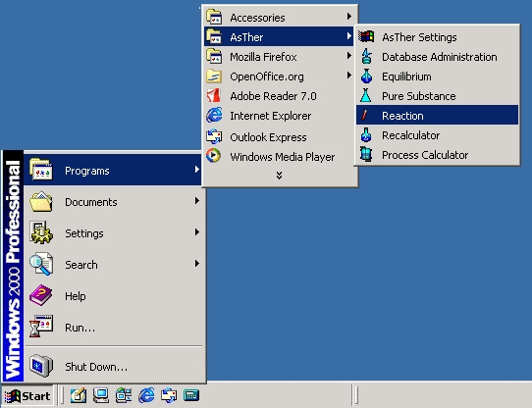Click the Database Administration icon
The image size is (532, 408).
tap(366, 56)
